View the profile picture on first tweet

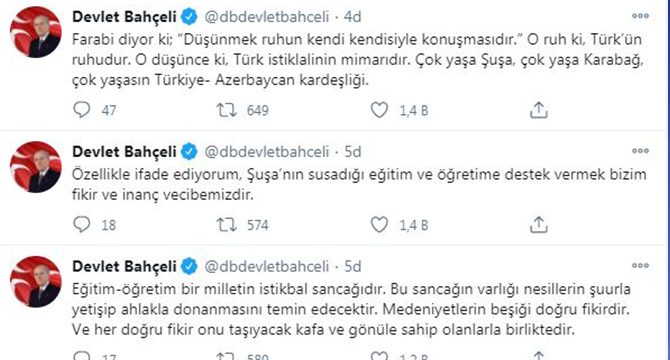35,32
